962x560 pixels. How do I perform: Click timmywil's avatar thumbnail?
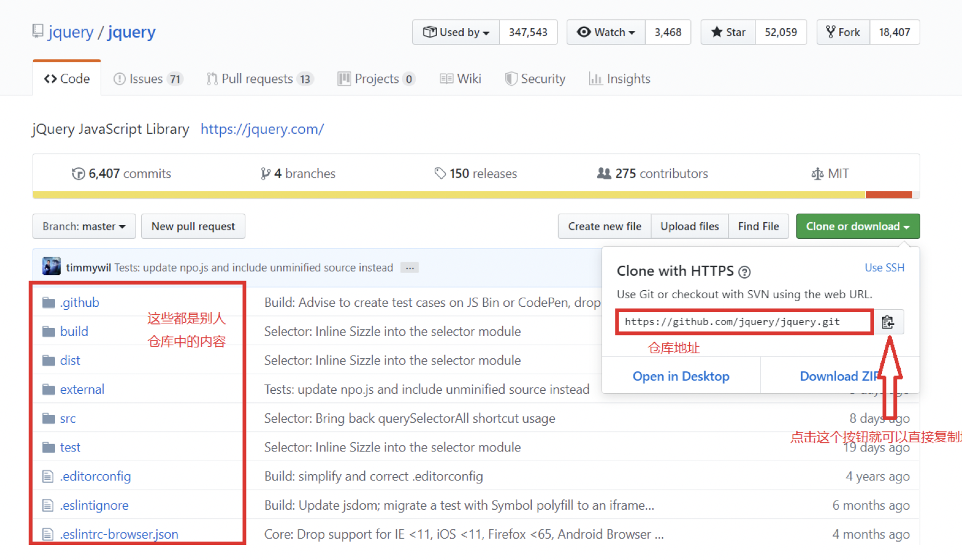(x=51, y=266)
